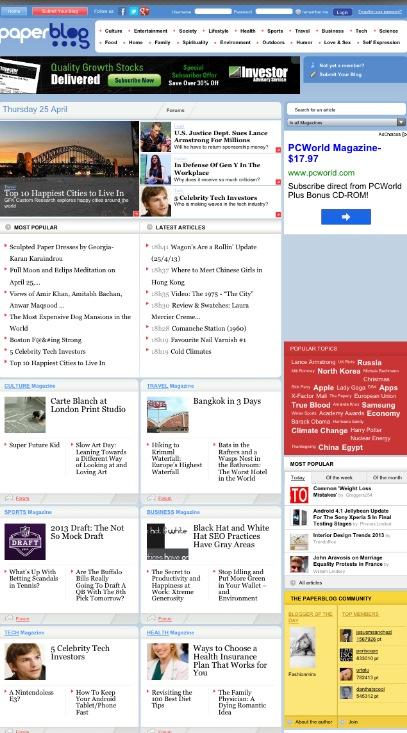Open the Culture category menu item

pos(113,31)
